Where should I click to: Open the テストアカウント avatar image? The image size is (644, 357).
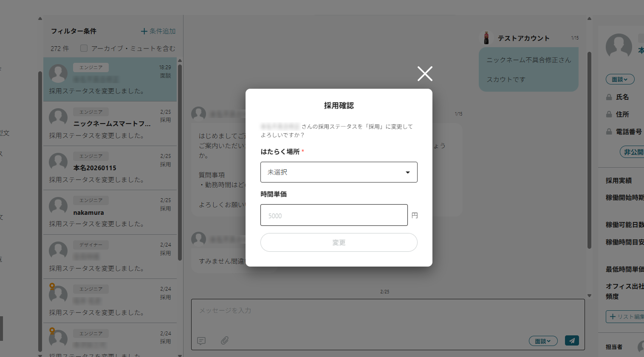coord(486,37)
